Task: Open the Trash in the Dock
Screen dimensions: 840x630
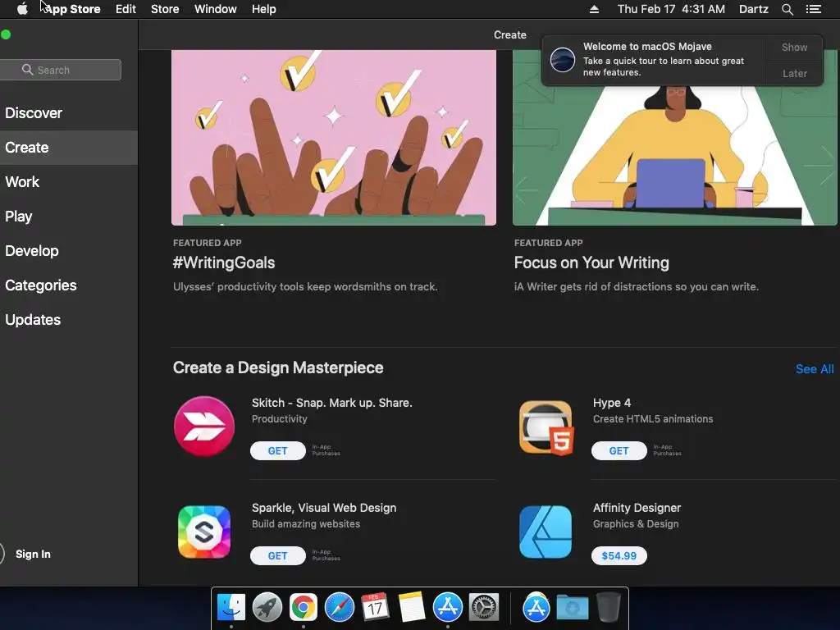Action: (609, 607)
